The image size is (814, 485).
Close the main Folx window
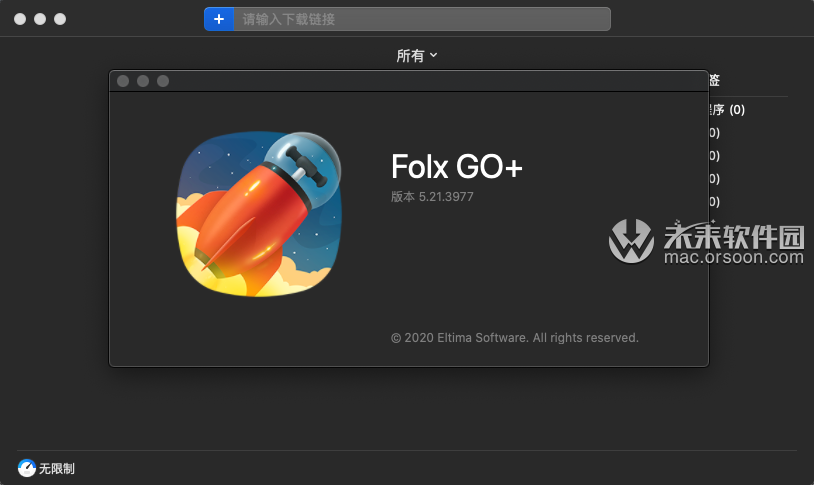tap(20, 19)
